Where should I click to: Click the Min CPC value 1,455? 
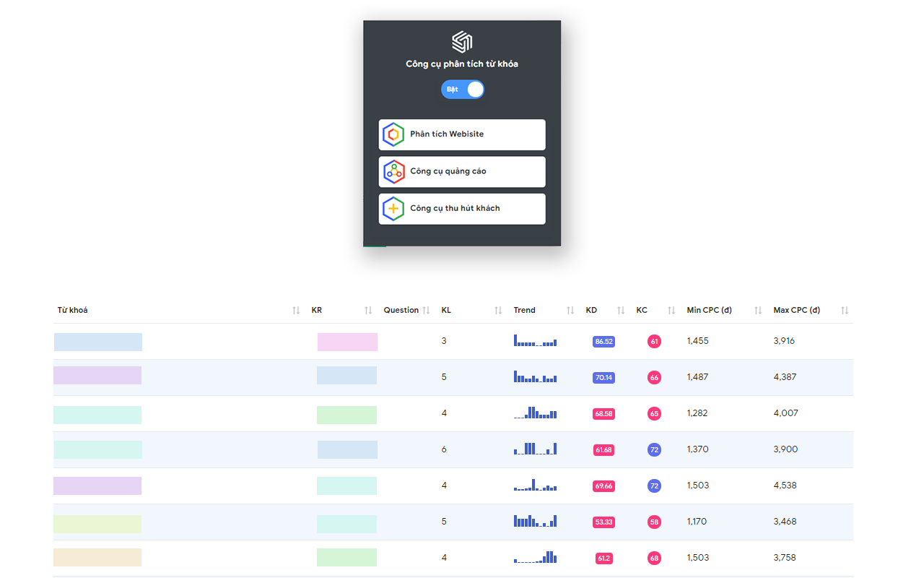697,341
